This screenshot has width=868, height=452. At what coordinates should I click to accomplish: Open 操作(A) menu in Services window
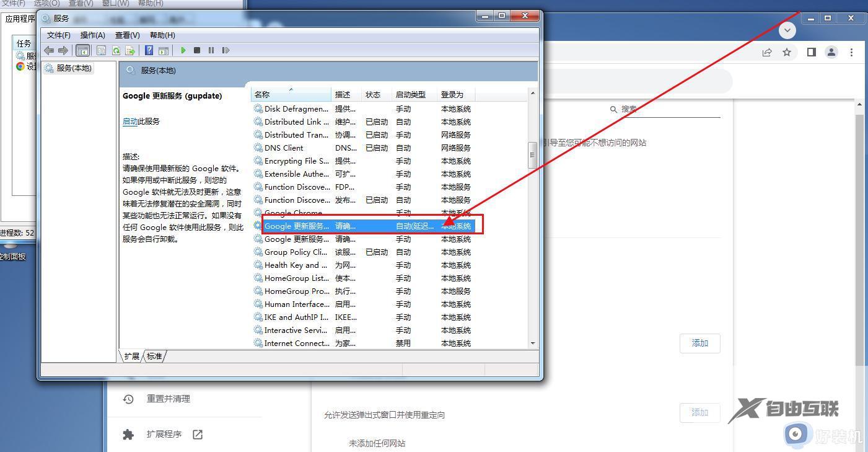pyautogui.click(x=92, y=35)
